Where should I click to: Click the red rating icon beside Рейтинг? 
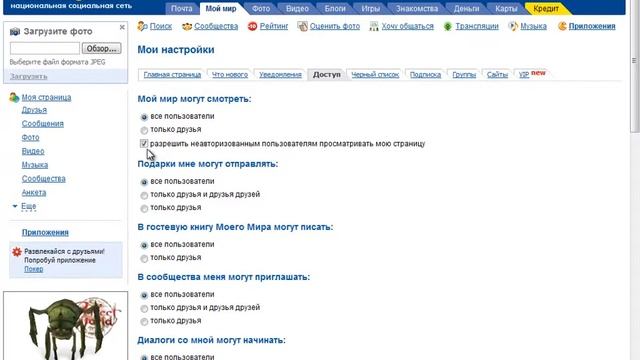(x=253, y=27)
